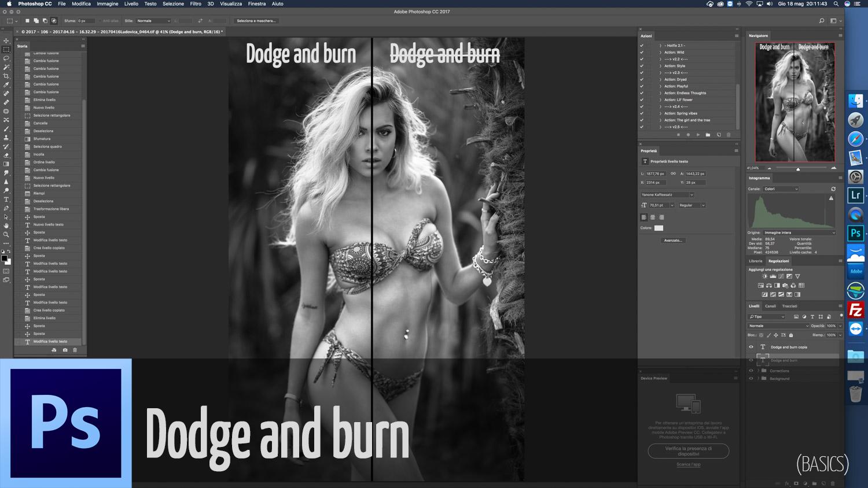Expand 'Action: Endless Thoughts' entry
The width and height of the screenshot is (868, 488).
(660, 93)
